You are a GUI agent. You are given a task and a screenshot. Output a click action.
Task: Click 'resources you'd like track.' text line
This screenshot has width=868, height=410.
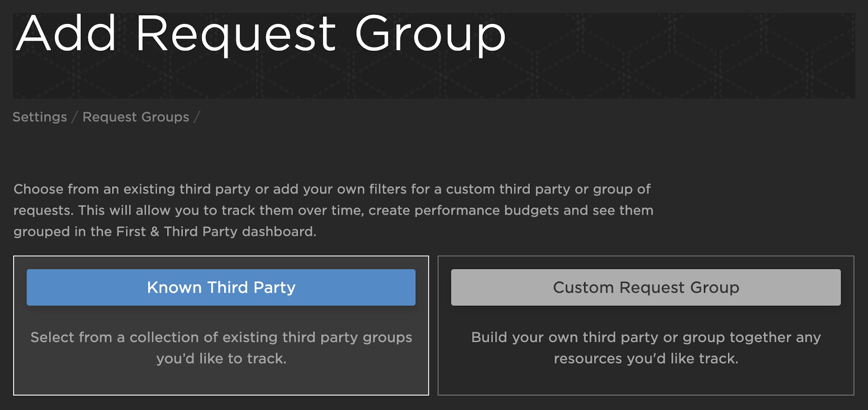click(646, 358)
